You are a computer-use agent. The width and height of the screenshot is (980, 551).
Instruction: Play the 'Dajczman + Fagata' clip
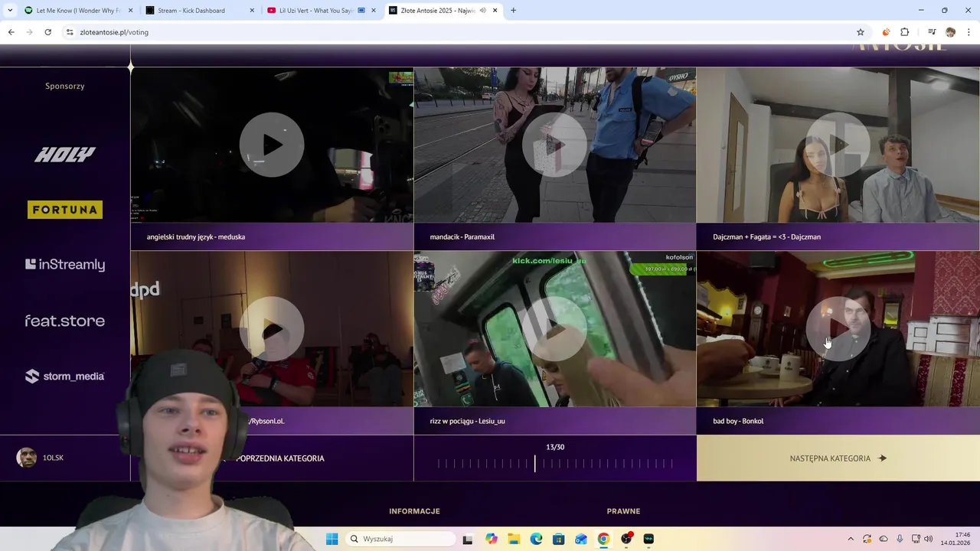[838, 145]
